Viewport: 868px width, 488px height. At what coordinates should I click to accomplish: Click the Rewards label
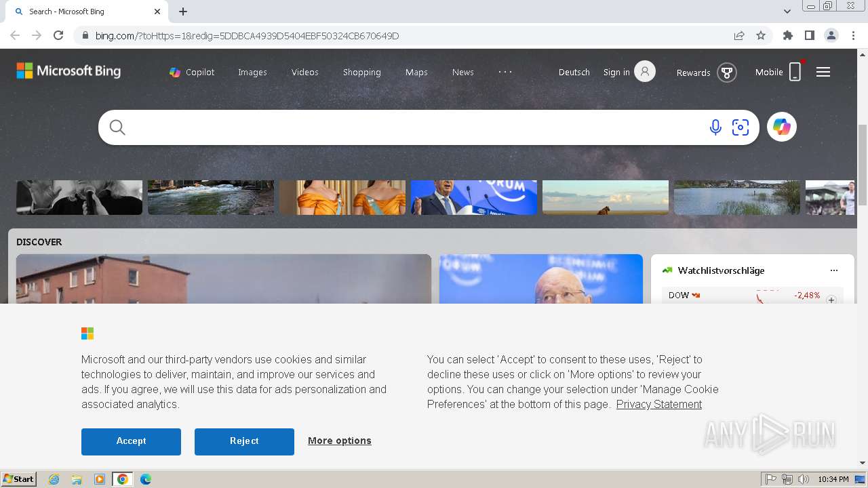point(693,73)
